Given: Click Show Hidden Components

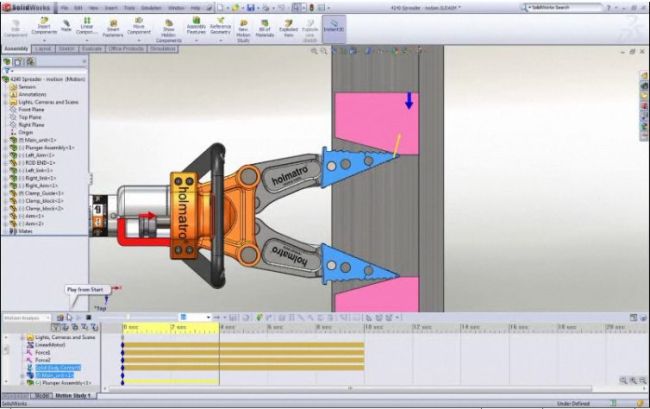Looking at the screenshot, I should point(169,30).
